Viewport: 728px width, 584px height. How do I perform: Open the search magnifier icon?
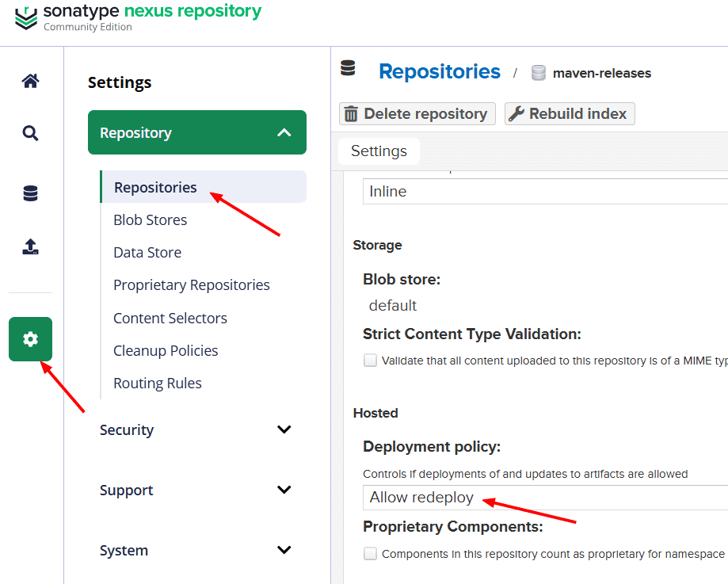pyautogui.click(x=30, y=133)
